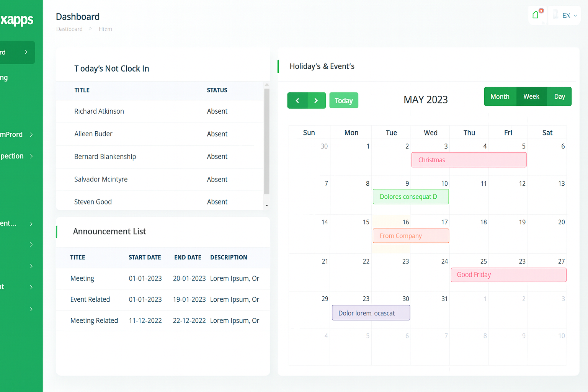Click the scroll-down arrow of the Not Clock In list
Image resolution: width=588 pixels, height=392 pixels.
(x=267, y=206)
